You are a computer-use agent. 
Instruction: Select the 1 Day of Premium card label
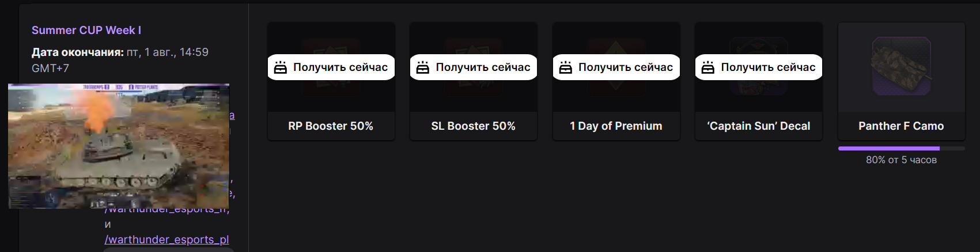point(616,126)
